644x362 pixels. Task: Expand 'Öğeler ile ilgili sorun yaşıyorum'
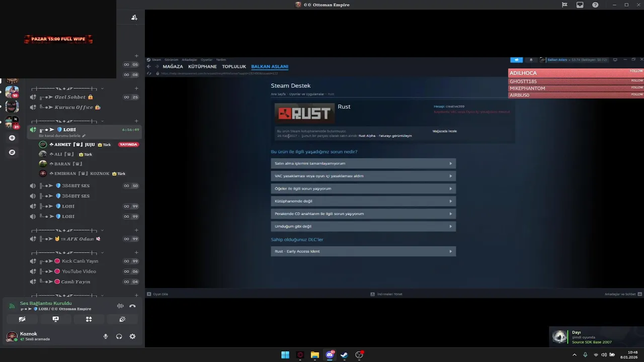tap(363, 189)
